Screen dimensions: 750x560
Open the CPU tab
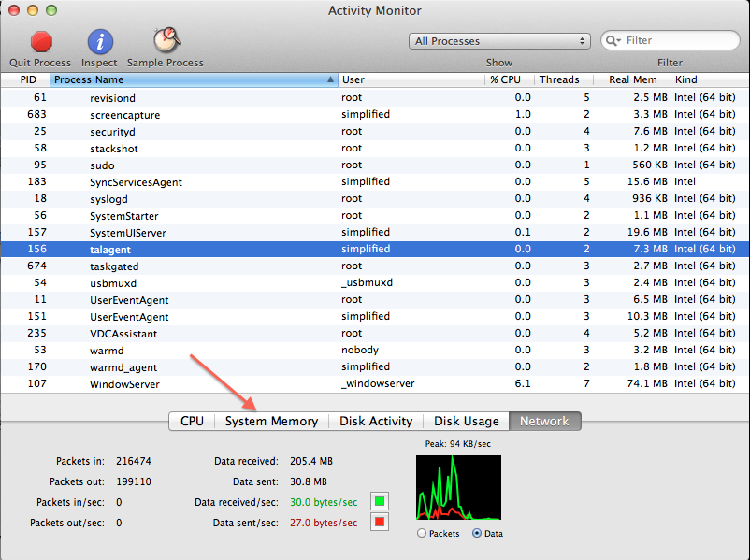coord(191,421)
